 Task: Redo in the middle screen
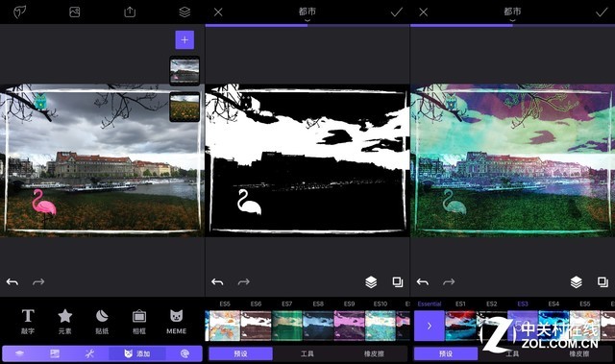tap(243, 281)
